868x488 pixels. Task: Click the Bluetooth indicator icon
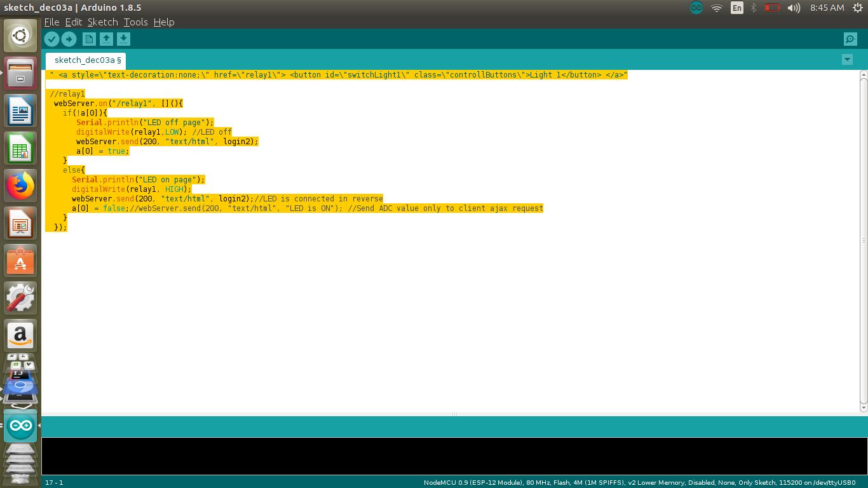click(x=754, y=8)
